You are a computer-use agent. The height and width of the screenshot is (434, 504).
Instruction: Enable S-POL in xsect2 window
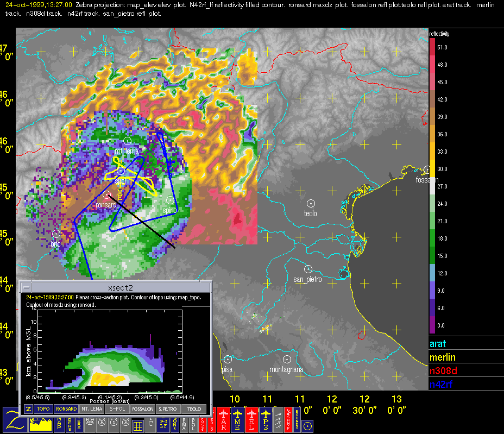pyautogui.click(x=117, y=409)
